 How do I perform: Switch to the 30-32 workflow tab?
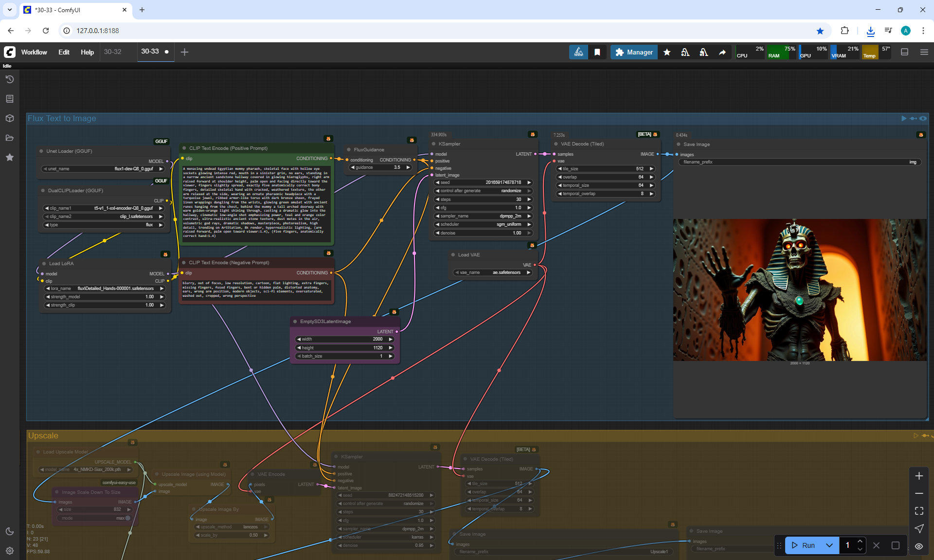[x=113, y=52]
